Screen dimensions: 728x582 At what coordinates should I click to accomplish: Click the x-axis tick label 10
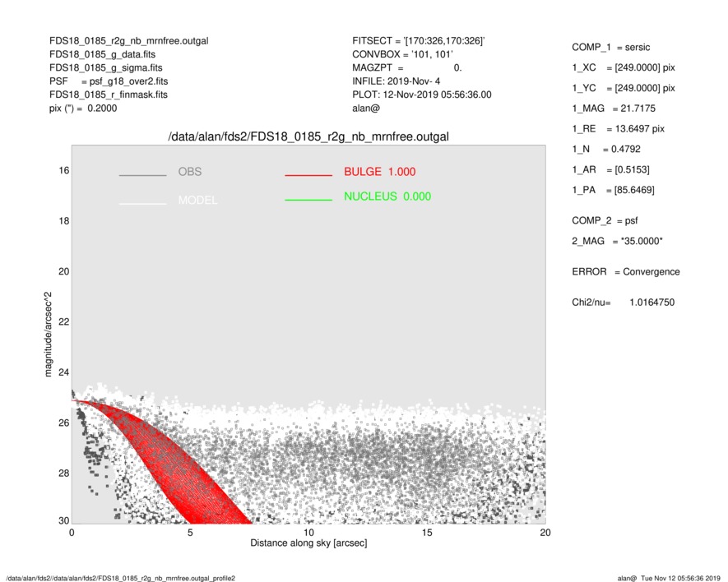pyautogui.click(x=308, y=533)
